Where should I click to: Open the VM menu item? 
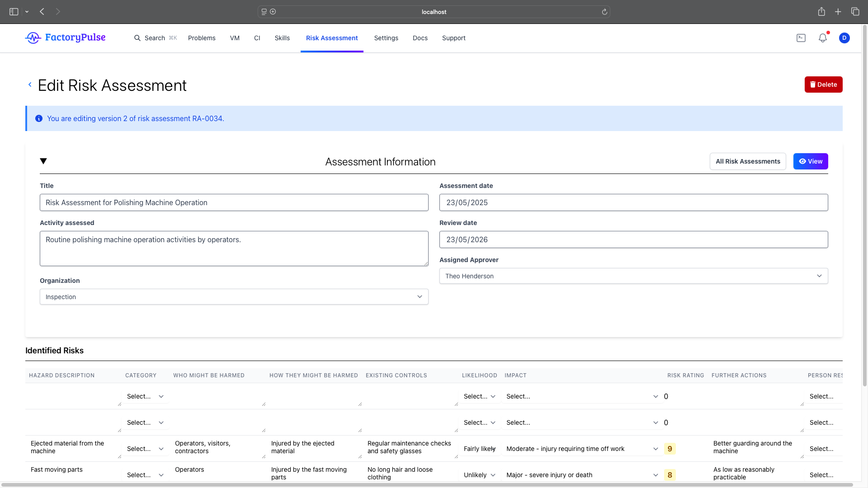[235, 38]
